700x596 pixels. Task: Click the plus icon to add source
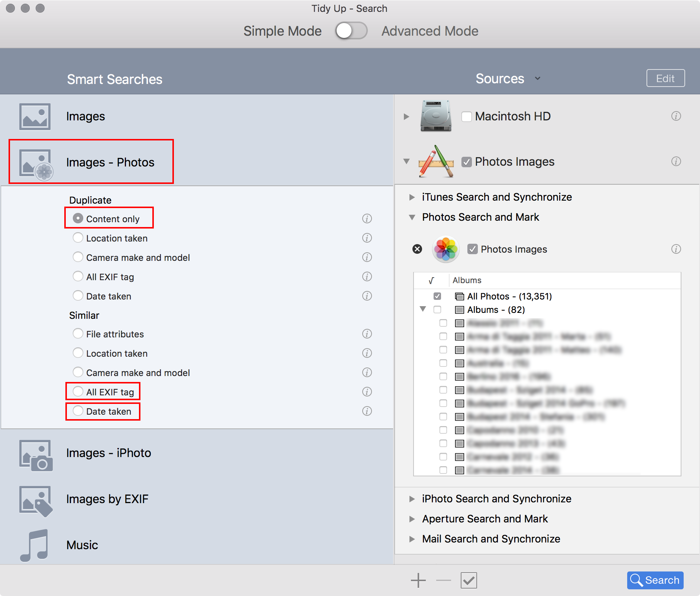418,580
